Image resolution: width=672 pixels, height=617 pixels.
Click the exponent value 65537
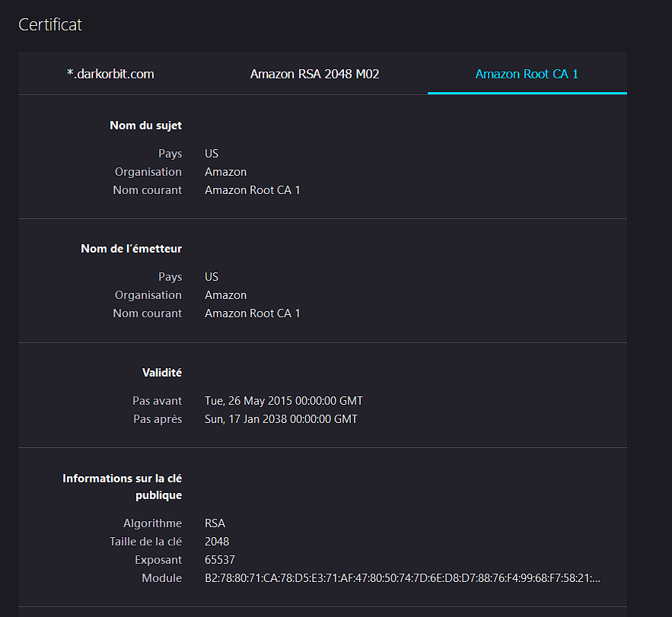point(220,560)
